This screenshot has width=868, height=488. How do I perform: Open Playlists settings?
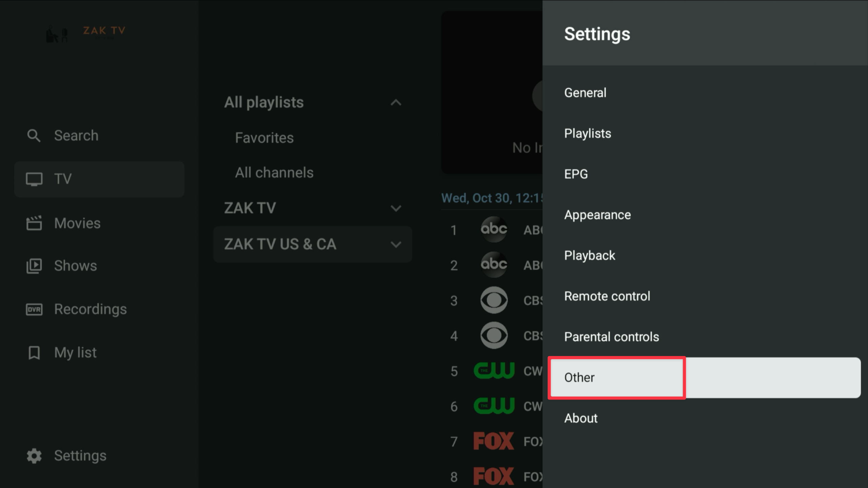587,133
